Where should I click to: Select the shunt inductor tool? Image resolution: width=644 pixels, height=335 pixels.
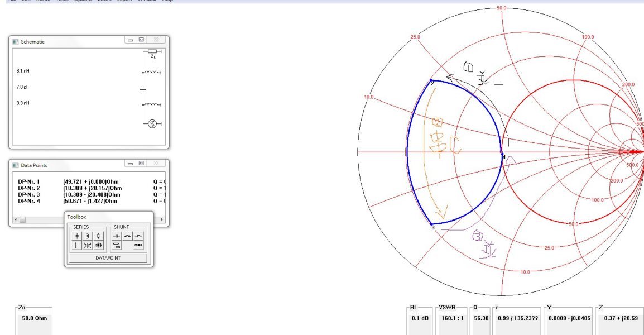point(127,236)
